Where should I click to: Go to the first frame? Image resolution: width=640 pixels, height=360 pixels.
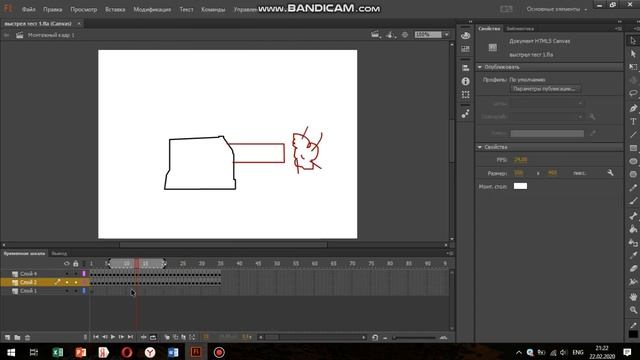[96, 337]
